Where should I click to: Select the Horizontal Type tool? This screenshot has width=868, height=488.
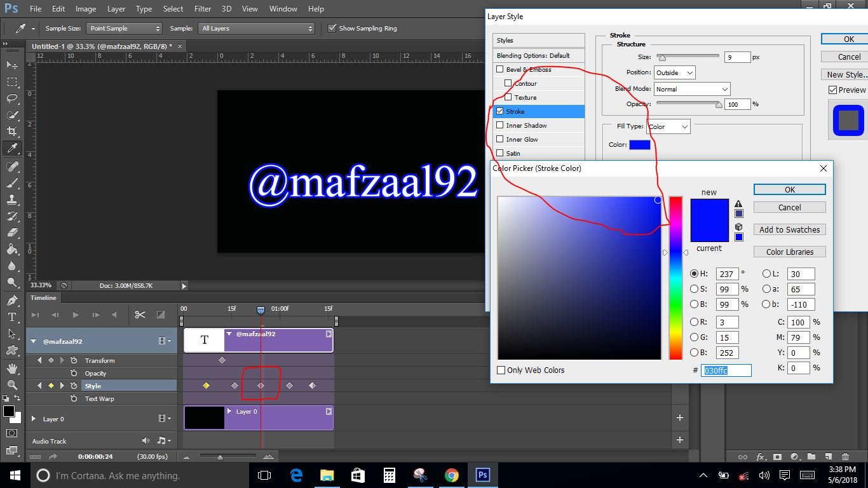point(12,317)
